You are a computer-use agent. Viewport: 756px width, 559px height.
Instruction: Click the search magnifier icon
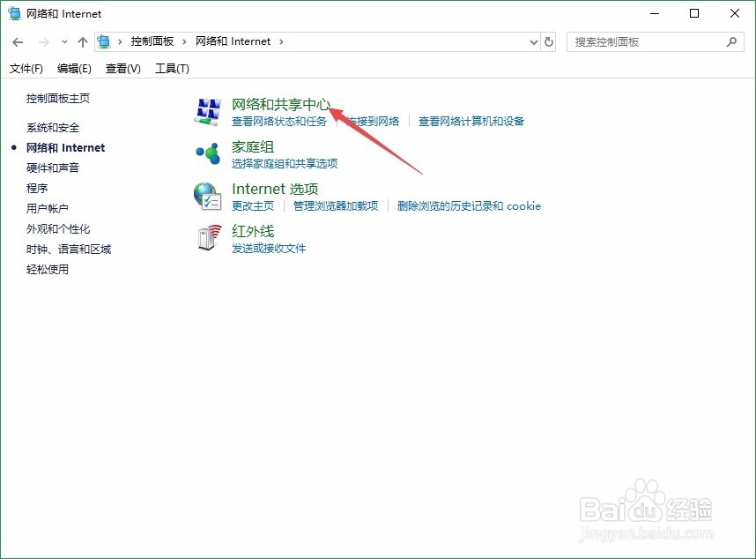731,41
